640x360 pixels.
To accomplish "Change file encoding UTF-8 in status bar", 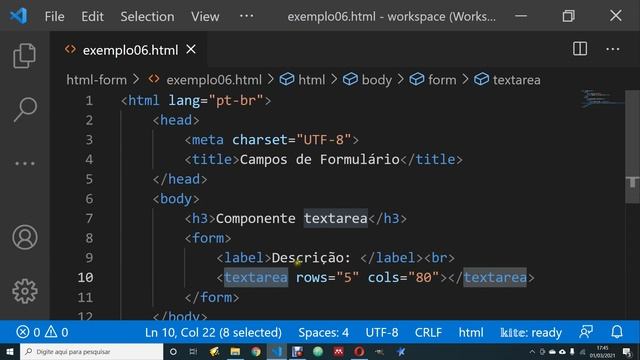I will click(x=382, y=332).
